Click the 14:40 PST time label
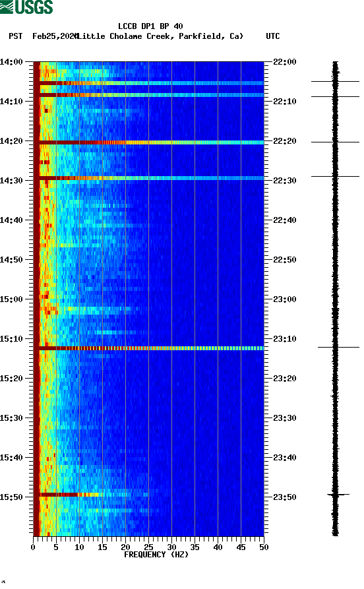 [x=11, y=220]
